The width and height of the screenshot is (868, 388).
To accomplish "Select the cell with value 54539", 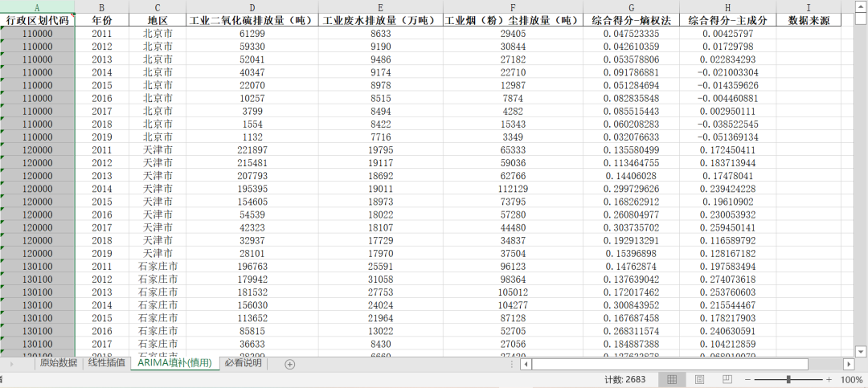I will [252, 214].
